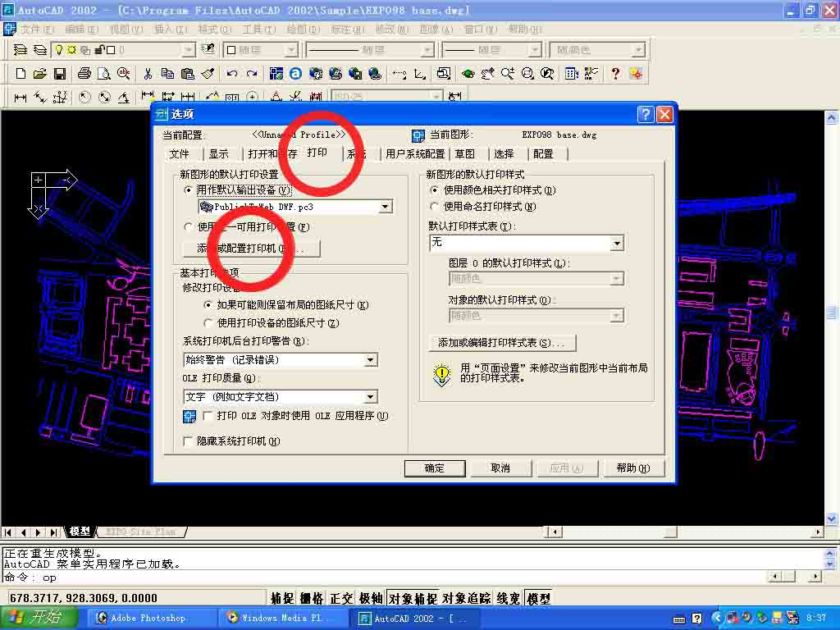
Task: Select 使用颜色相关打印样式 radio button
Action: [x=435, y=189]
